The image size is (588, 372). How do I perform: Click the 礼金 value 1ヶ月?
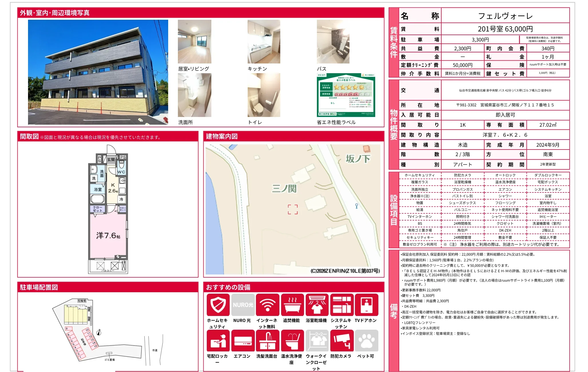point(548,57)
